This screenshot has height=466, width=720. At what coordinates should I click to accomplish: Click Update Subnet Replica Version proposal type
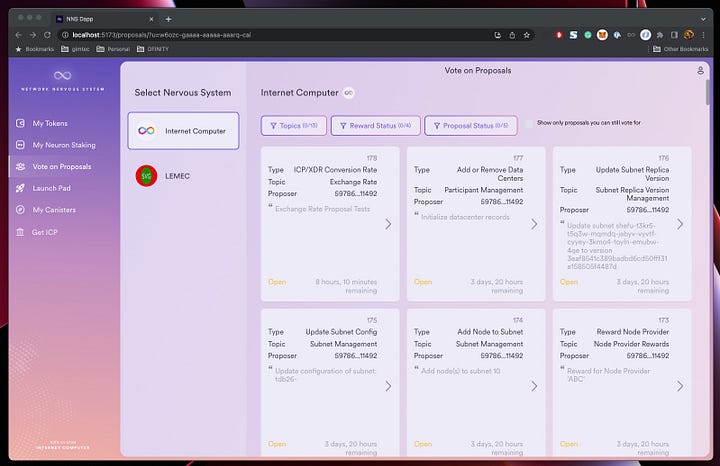point(632,174)
